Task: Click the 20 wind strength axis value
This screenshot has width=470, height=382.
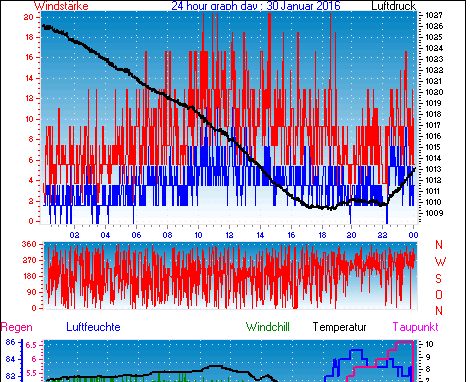Action: 29,17
